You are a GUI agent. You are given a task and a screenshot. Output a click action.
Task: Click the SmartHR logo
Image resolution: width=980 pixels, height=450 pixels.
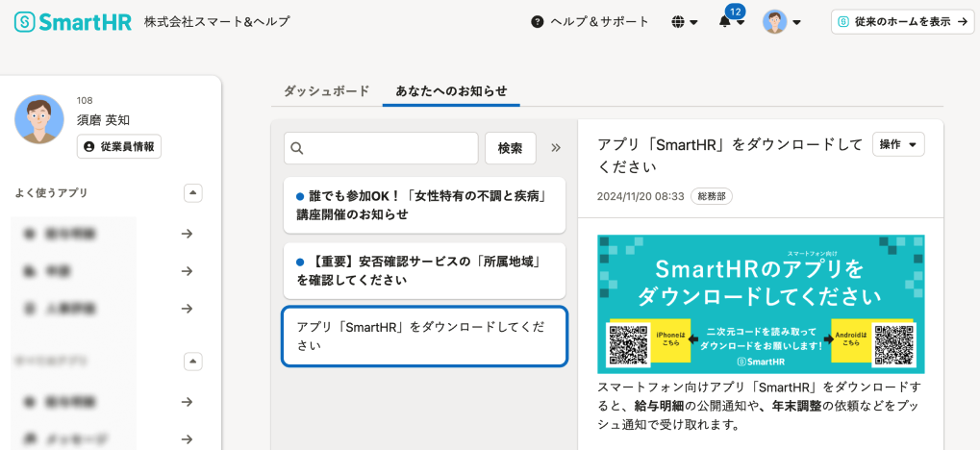click(x=72, y=22)
